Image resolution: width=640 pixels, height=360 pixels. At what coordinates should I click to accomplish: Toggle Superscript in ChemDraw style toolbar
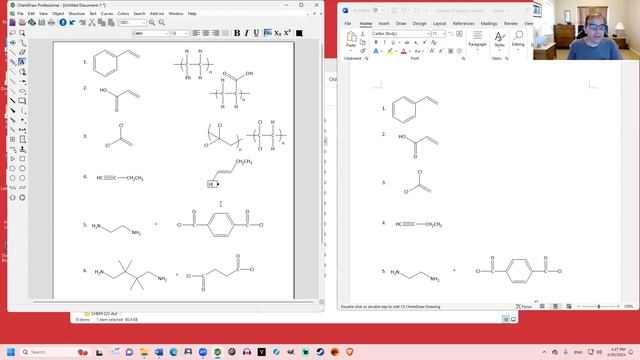[x=287, y=33]
